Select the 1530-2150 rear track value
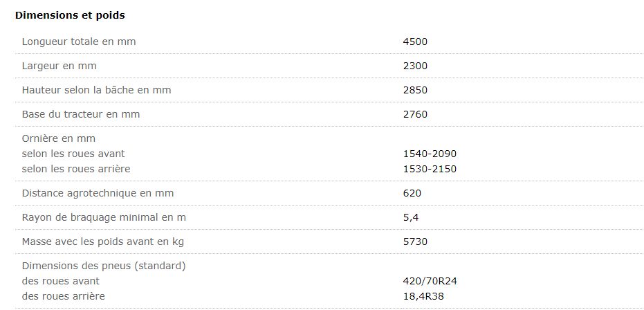644x310 pixels. [x=430, y=169]
